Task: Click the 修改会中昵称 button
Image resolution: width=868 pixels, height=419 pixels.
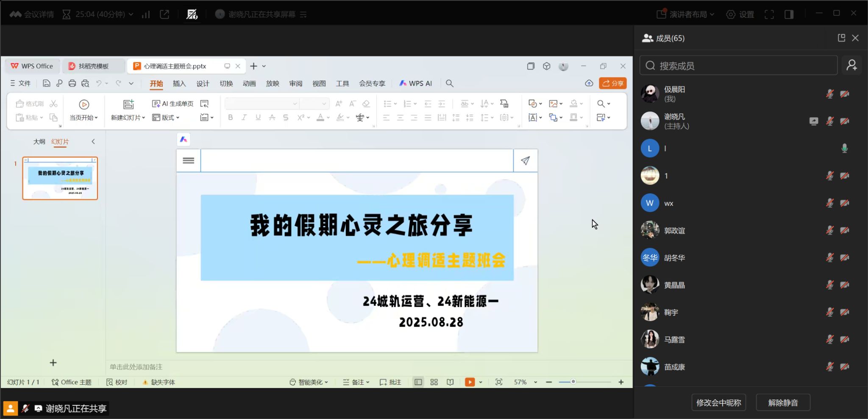Action: click(718, 402)
